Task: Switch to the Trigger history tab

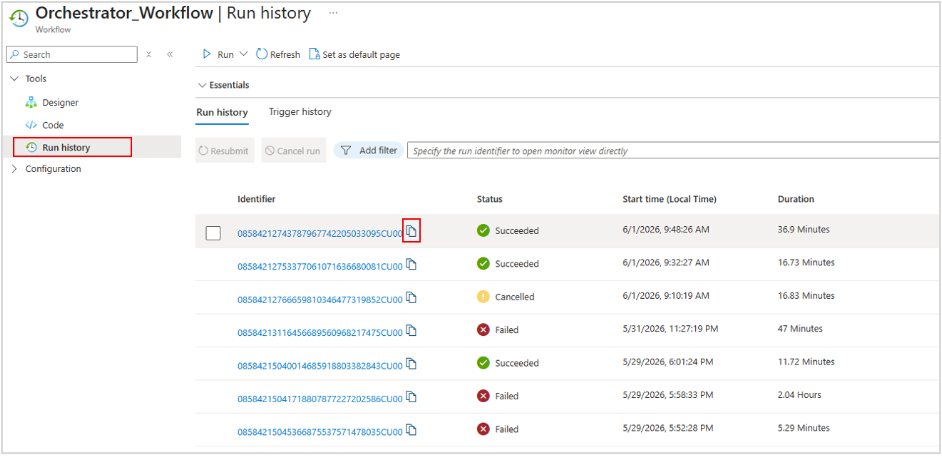Action: 300,112
